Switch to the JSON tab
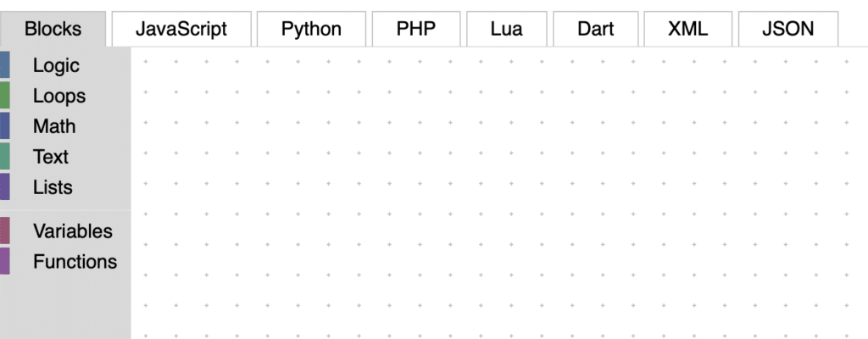The width and height of the screenshot is (868, 339). [787, 29]
